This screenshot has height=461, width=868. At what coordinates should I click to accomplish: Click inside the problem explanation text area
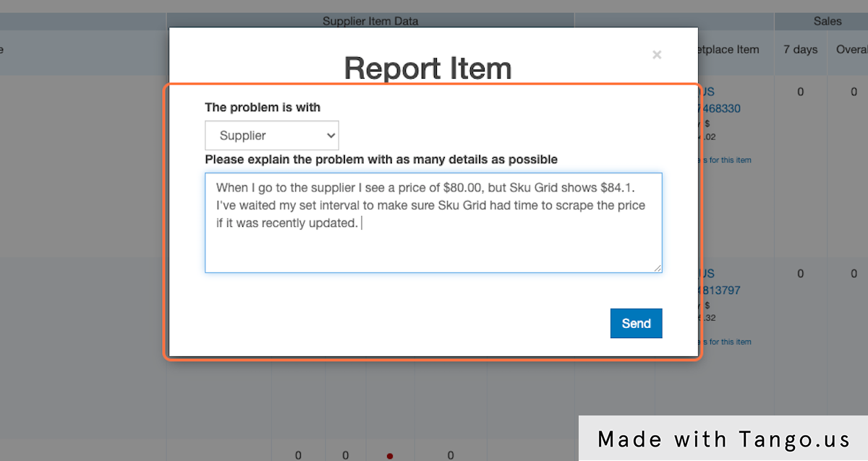[x=433, y=223]
